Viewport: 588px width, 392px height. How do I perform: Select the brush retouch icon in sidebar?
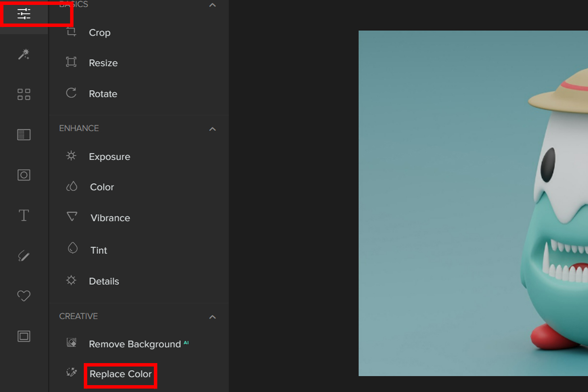(24, 256)
